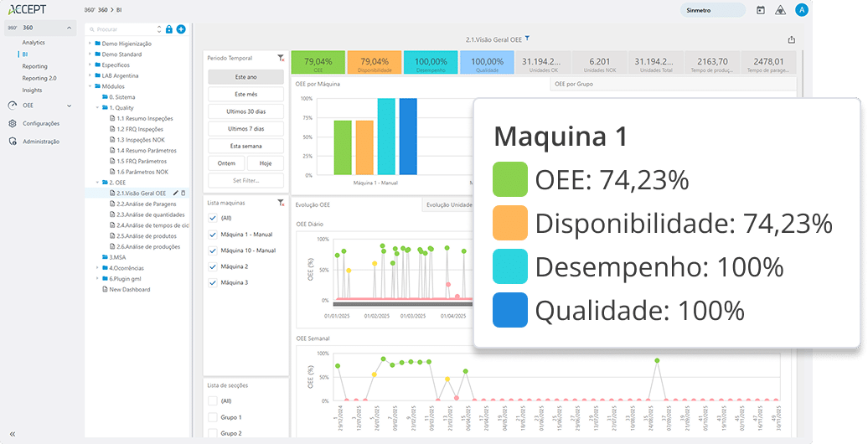
Task: Check the Grupo 1 checkbox
Action: [213, 417]
